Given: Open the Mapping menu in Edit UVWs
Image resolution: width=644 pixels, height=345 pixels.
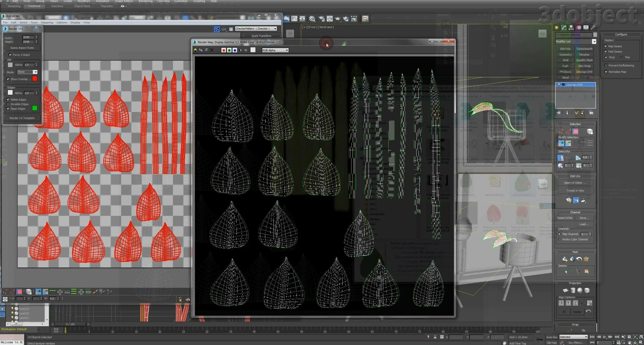Looking at the screenshot, I should point(47,22).
